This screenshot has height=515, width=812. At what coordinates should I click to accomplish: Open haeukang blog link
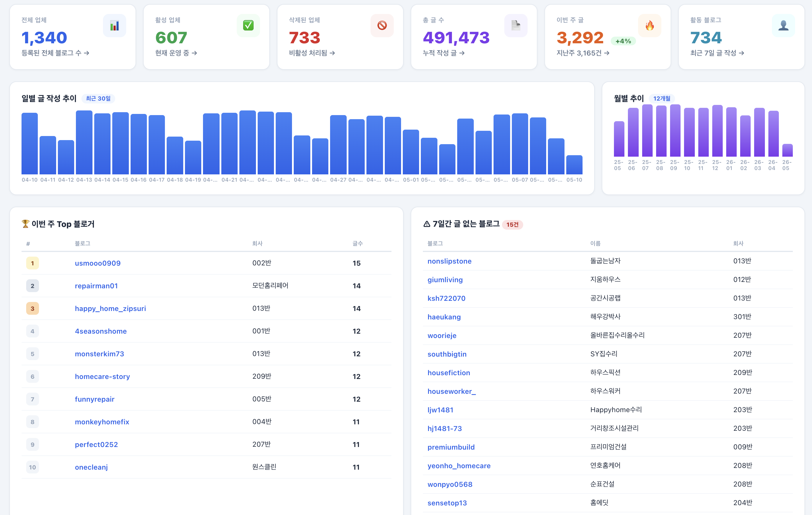[x=444, y=317]
